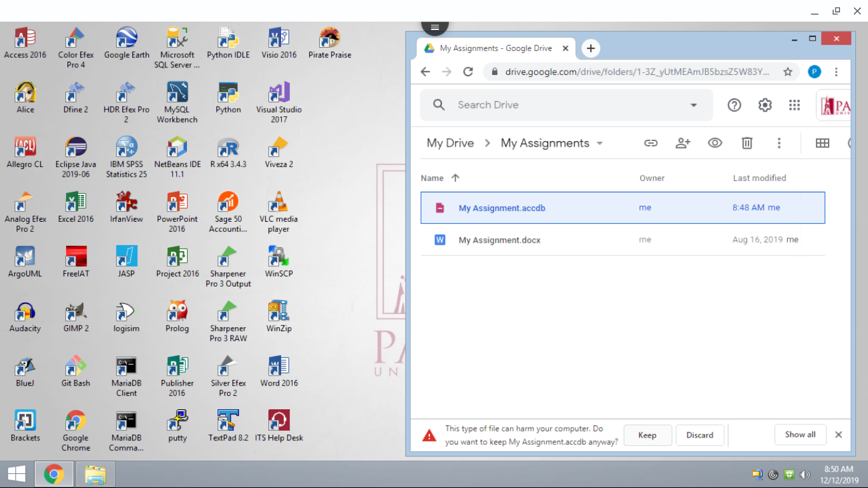Launch Excel 2016 from desktop
Screen dimensions: 868x488
pos(76,208)
